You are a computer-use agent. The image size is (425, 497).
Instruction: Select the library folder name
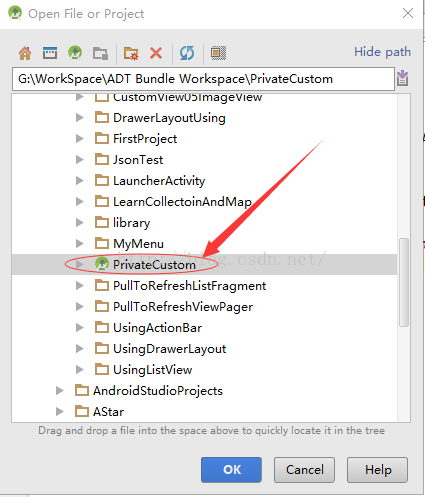(131, 223)
